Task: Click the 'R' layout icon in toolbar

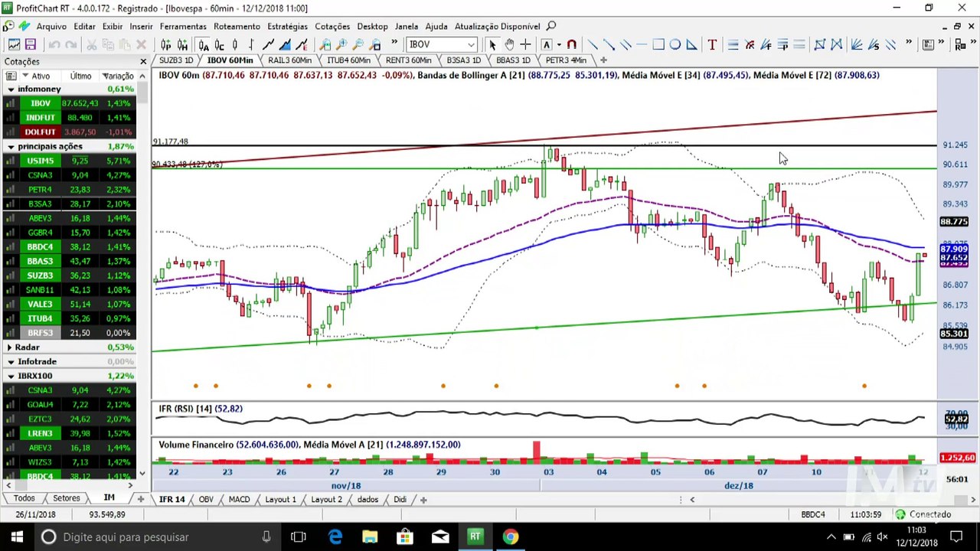Action: tap(961, 44)
